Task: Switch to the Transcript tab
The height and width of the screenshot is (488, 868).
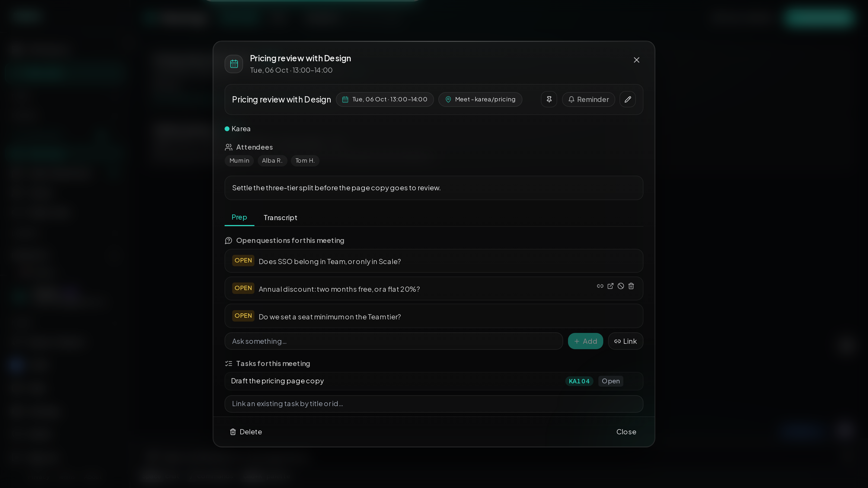Action: point(280,217)
